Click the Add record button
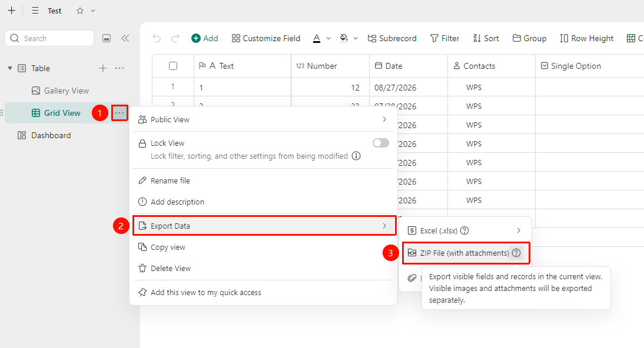 [x=204, y=38]
